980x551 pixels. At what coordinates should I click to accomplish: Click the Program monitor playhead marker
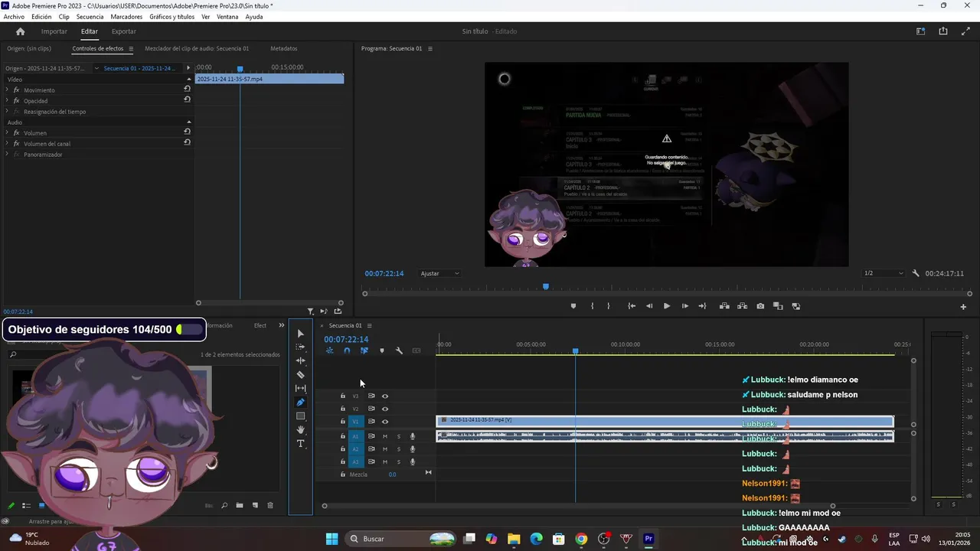coord(546,286)
